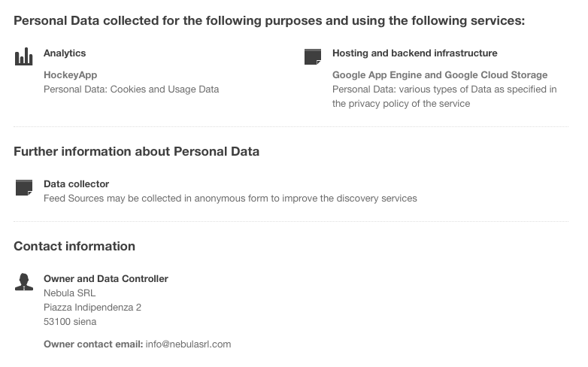Click the Data collector heading
Image resolution: width=588 pixels, height=367 pixels.
click(x=76, y=184)
